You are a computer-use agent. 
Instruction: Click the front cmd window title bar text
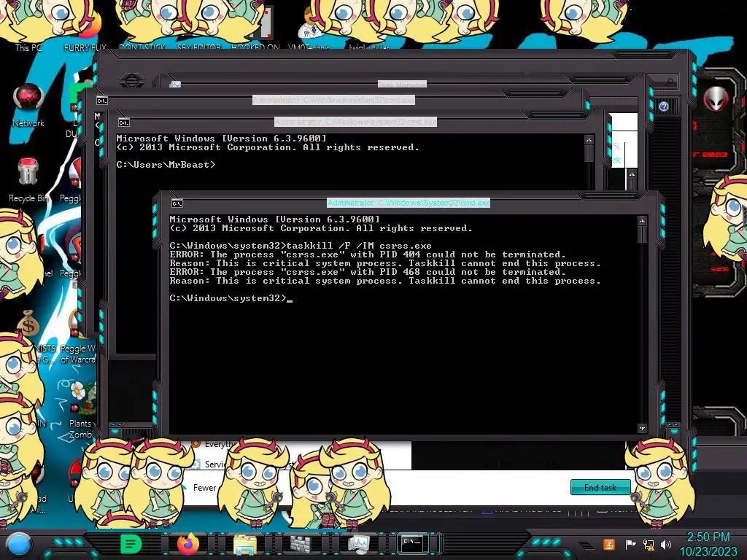409,203
